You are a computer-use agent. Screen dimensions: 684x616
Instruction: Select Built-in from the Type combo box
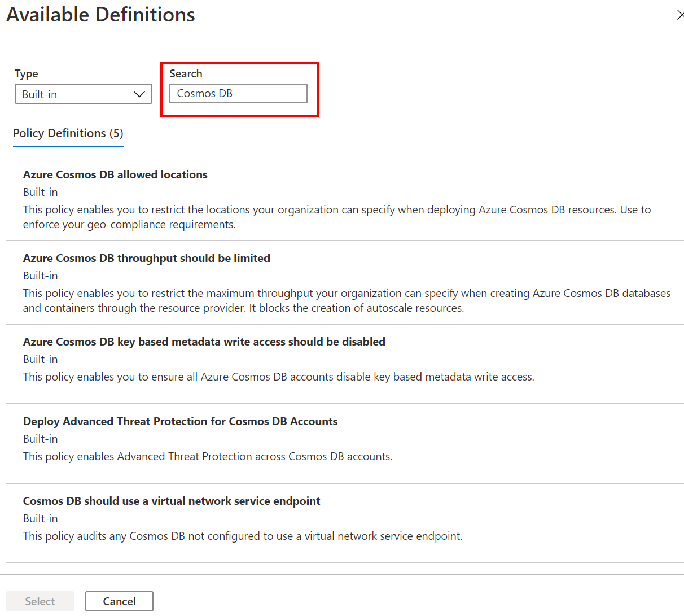[68, 94]
